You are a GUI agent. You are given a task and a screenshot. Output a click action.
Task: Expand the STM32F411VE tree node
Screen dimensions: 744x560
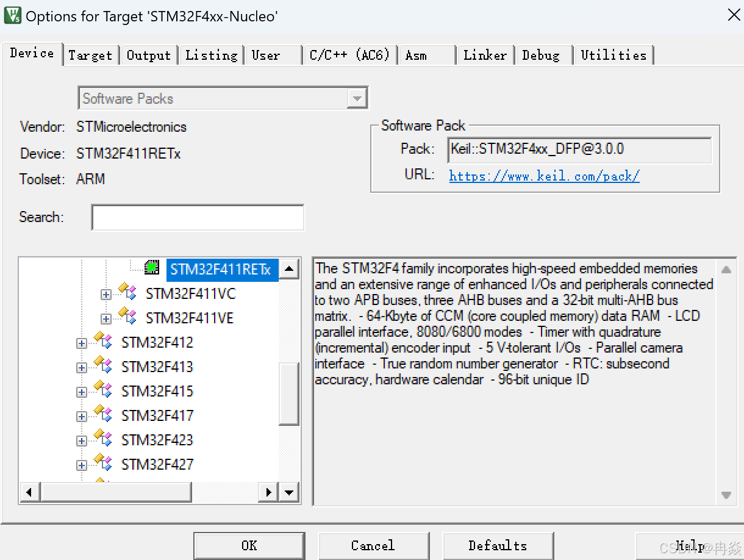106,319
